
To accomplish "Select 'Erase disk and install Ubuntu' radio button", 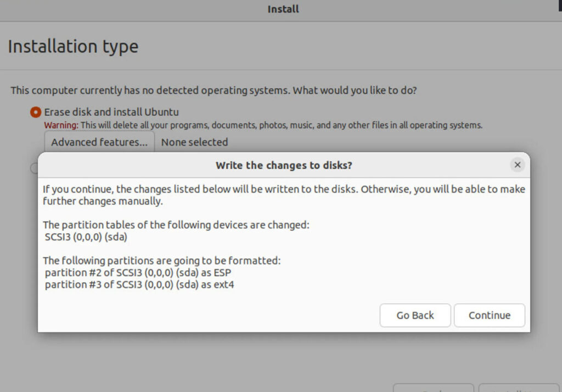I will pyautogui.click(x=36, y=112).
